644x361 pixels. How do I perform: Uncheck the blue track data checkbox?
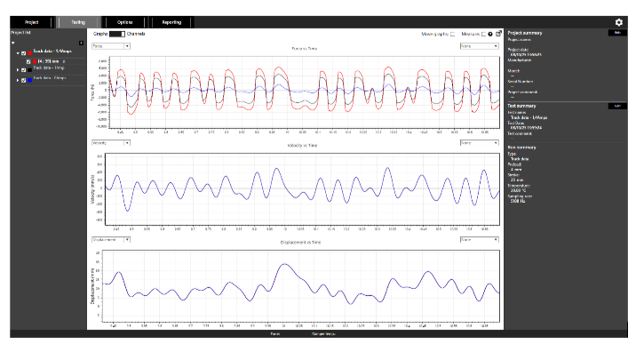tap(23, 79)
